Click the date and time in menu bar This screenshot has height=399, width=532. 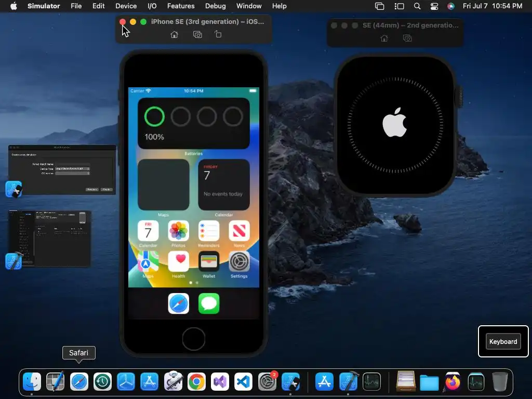[x=493, y=6]
